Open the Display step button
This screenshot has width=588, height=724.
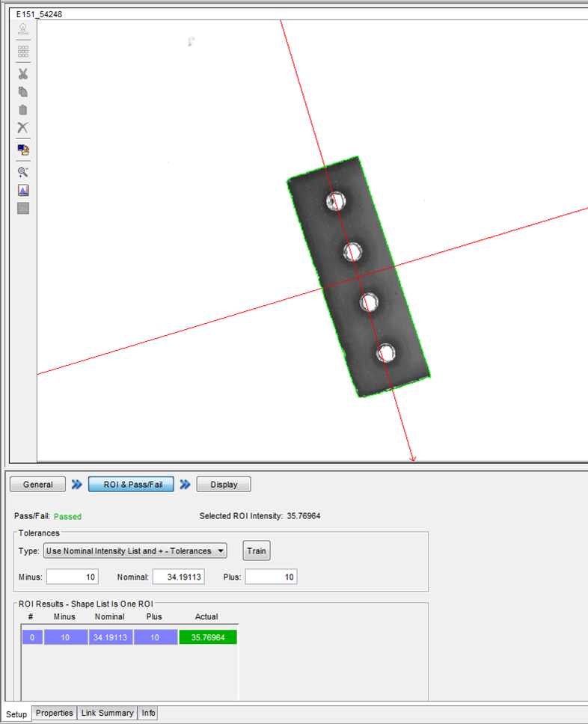tap(224, 485)
